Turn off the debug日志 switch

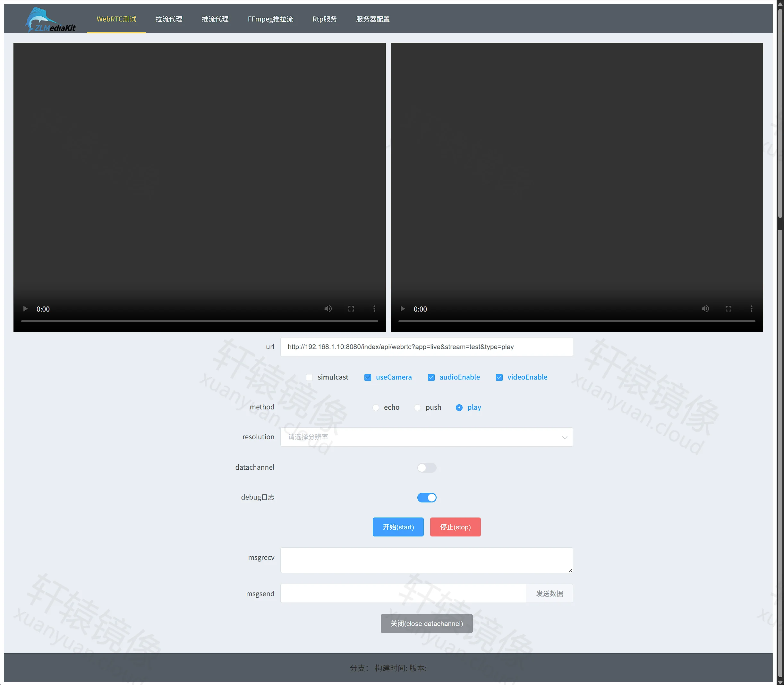[x=427, y=498]
